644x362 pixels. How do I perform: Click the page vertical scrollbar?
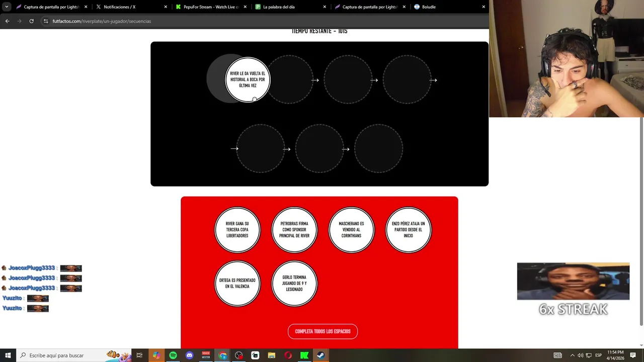641,221
